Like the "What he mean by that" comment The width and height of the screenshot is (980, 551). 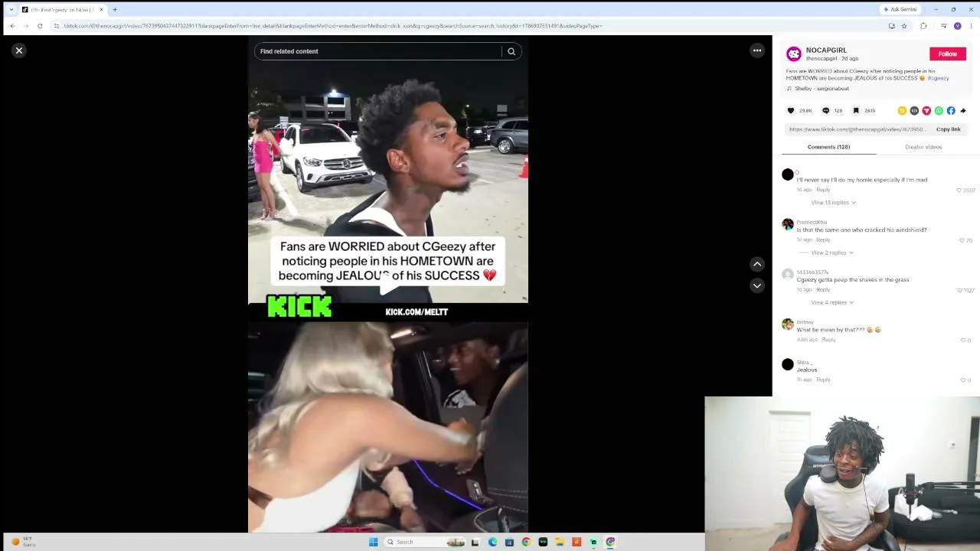963,340
